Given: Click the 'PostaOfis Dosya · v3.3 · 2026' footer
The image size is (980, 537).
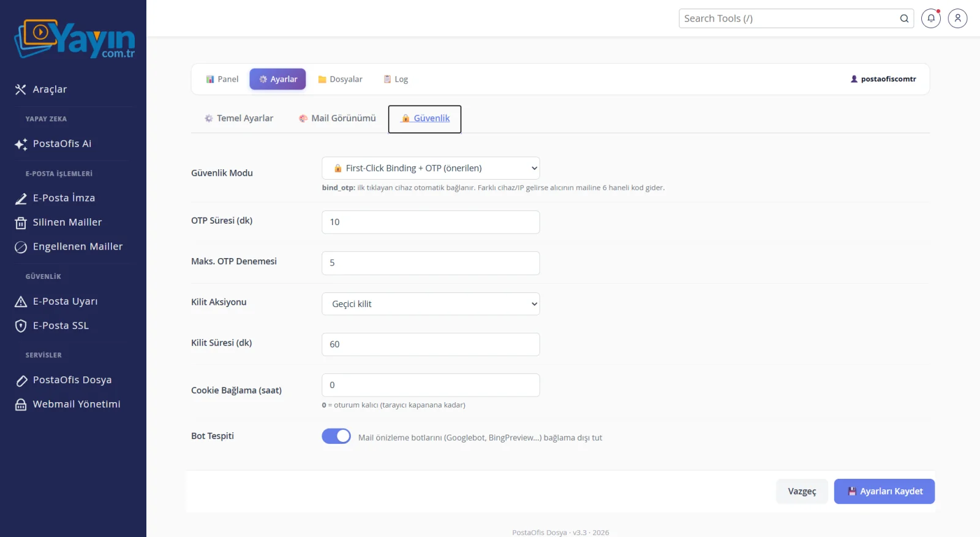Looking at the screenshot, I should (560, 533).
